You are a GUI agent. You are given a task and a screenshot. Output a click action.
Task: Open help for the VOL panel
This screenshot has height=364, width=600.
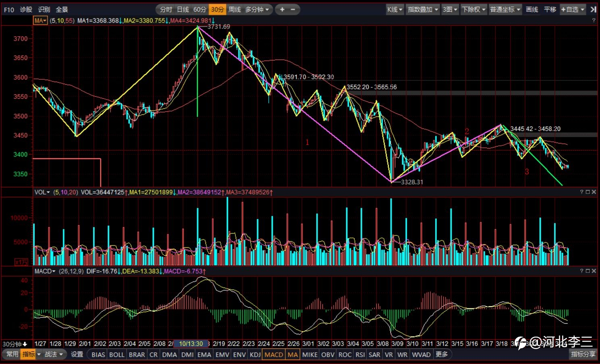tap(581, 192)
